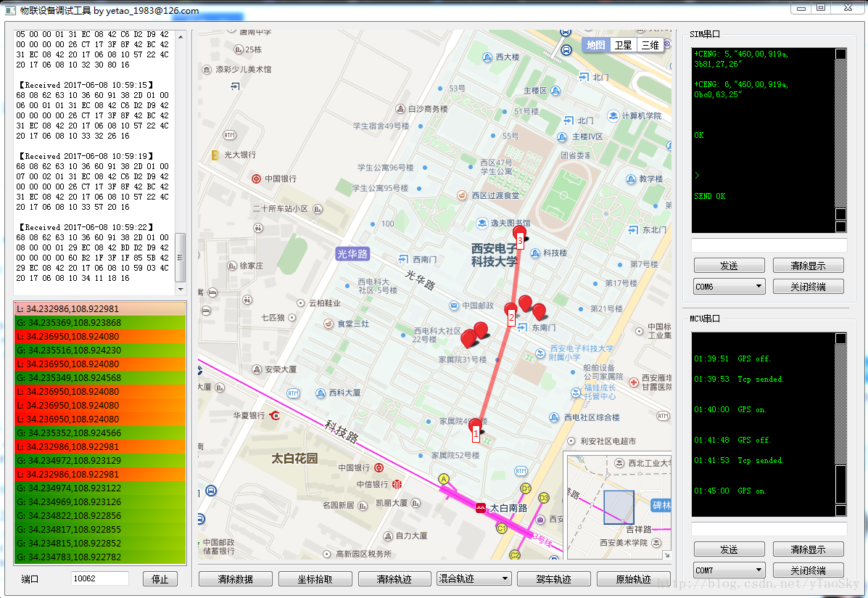
Task: Click the 教学楼 building icon
Action: tap(631, 179)
